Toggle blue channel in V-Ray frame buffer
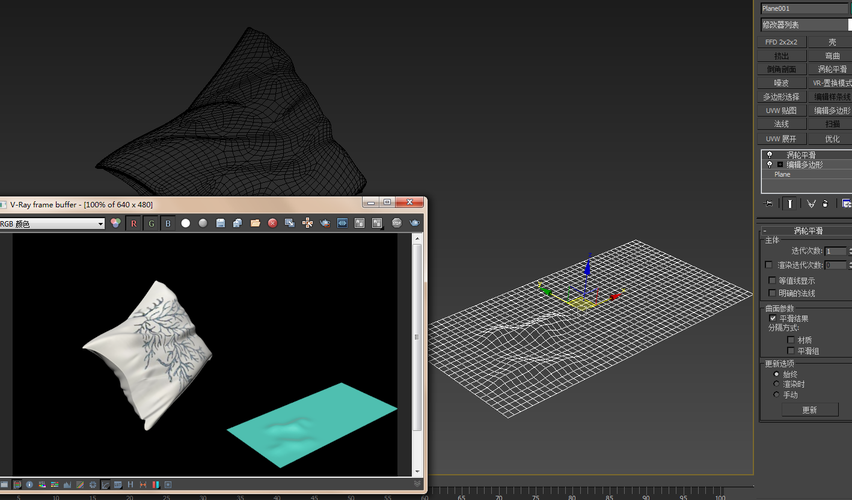This screenshot has height=500, width=852. click(x=168, y=223)
